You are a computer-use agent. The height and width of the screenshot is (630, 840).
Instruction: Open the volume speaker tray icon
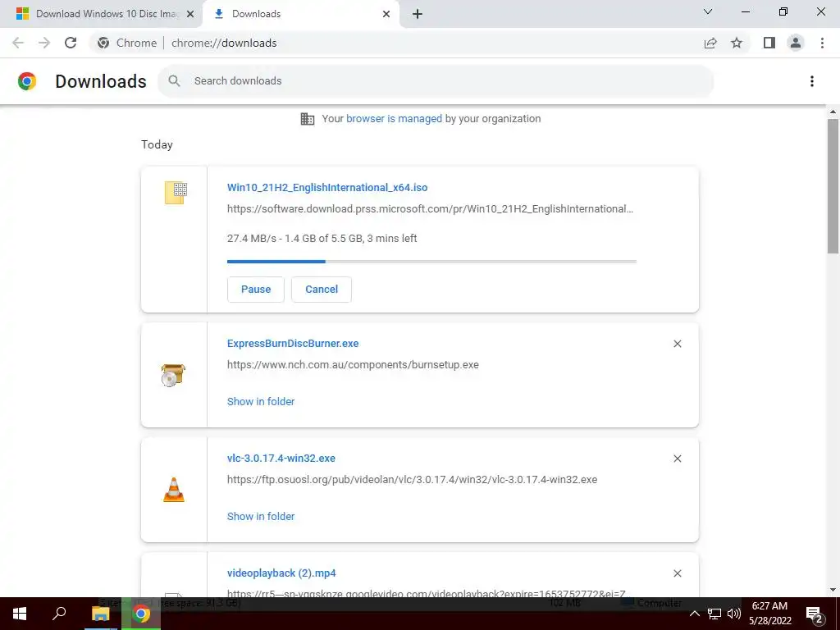click(734, 614)
